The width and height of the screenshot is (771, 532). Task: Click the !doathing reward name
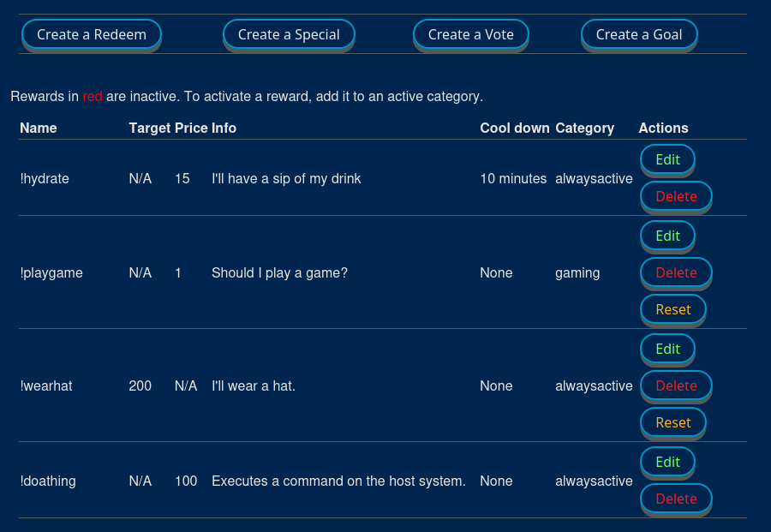(x=48, y=481)
